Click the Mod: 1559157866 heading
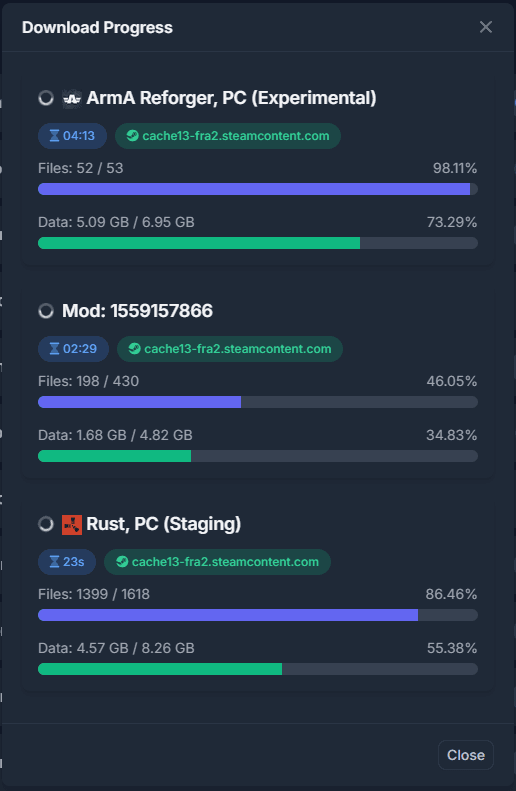Viewport: 516px width, 791px height. click(x=137, y=311)
